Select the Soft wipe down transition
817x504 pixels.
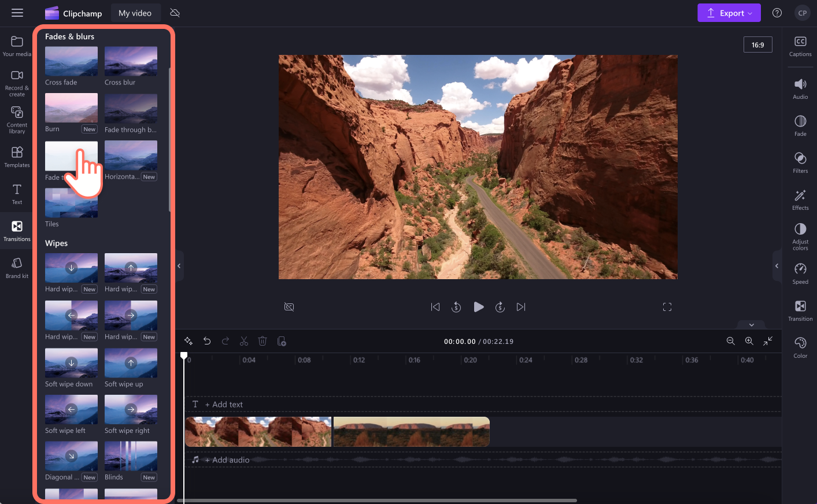[71, 363]
